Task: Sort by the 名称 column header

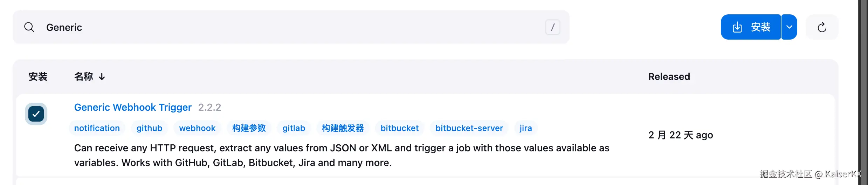Action: click(83, 76)
